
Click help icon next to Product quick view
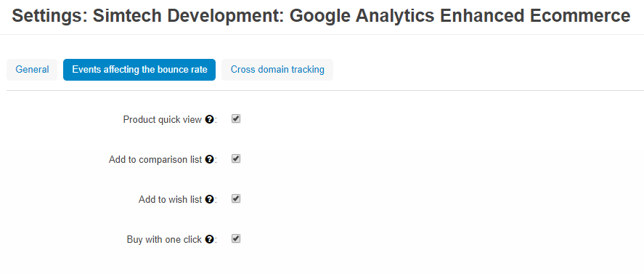coord(209,120)
